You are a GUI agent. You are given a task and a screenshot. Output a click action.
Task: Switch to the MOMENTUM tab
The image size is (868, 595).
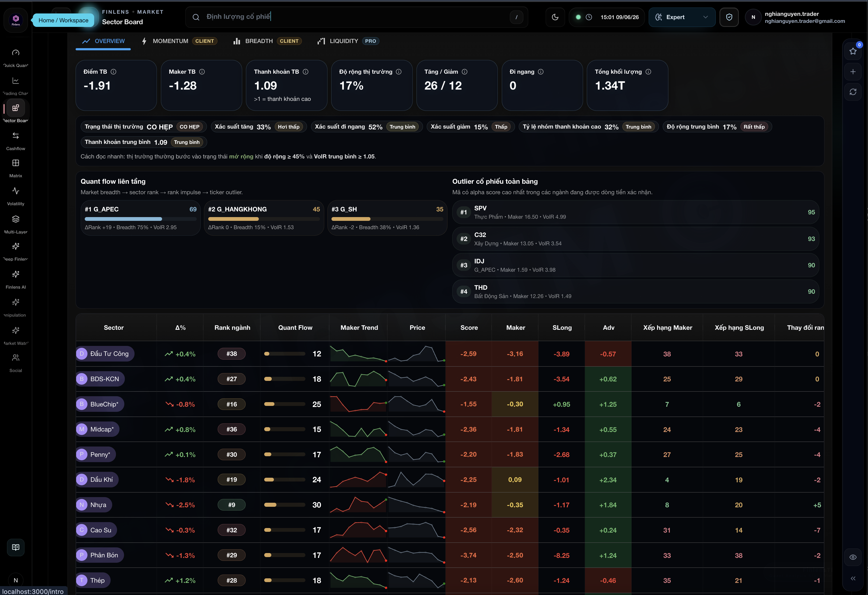coord(179,41)
